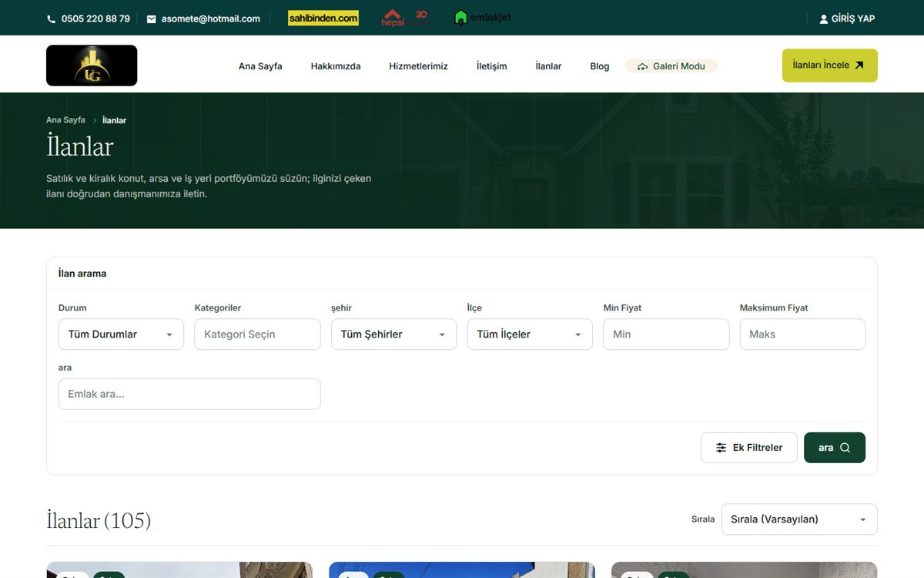Click the magnifier icon in the ara button

(845, 448)
